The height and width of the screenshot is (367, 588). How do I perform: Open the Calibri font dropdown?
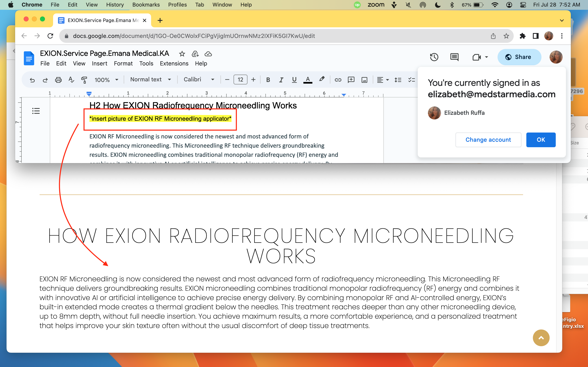pyautogui.click(x=199, y=79)
